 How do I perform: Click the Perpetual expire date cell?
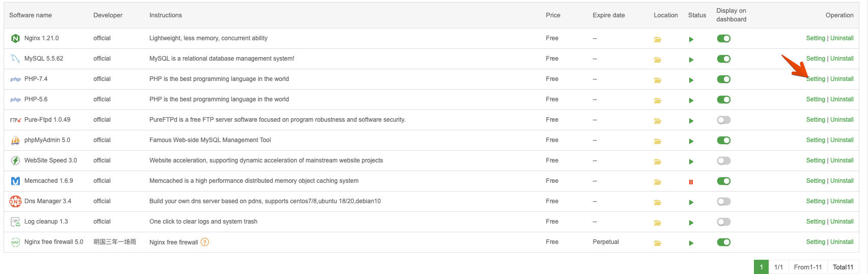(606, 242)
